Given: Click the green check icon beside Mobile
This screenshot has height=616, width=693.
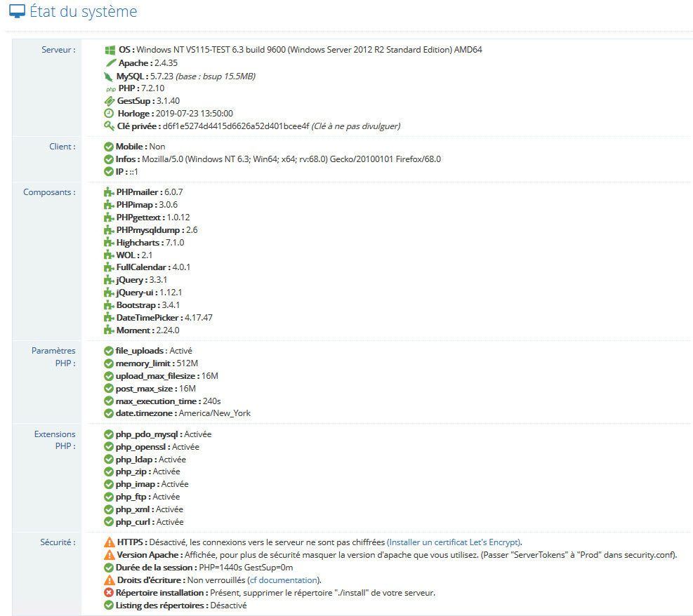Looking at the screenshot, I should (x=109, y=147).
